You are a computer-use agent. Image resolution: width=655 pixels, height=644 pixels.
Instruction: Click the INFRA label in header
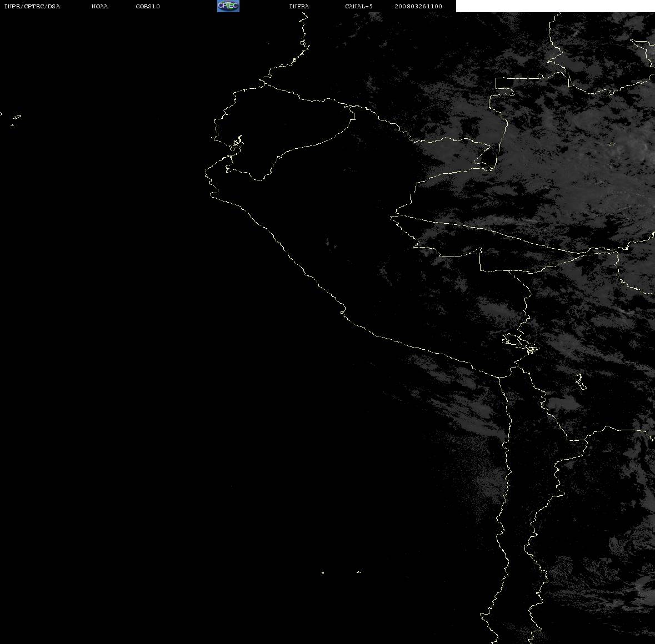tap(299, 6)
